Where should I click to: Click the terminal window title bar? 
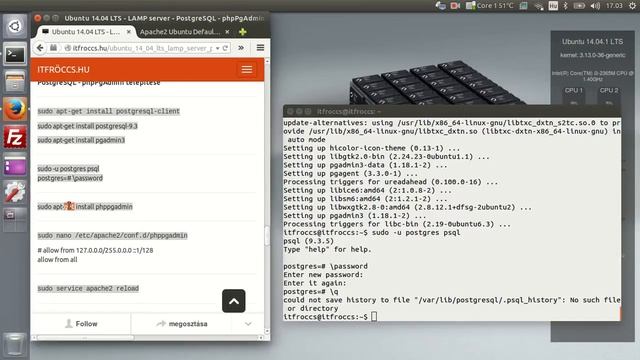point(452,111)
